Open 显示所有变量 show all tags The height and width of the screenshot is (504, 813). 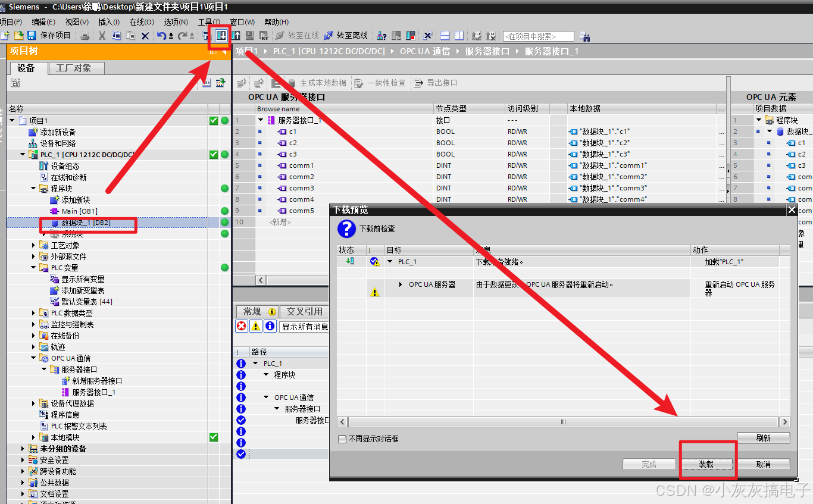(x=77, y=279)
